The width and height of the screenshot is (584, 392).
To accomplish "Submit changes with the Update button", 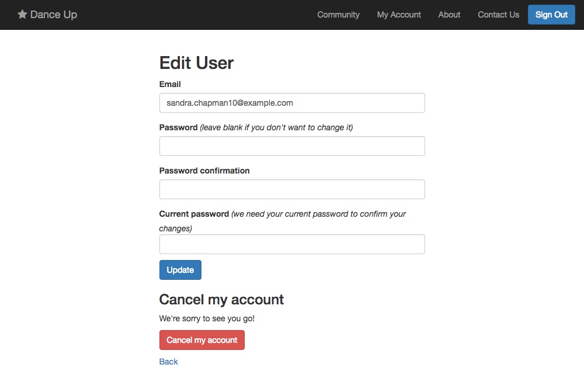I will pos(180,269).
